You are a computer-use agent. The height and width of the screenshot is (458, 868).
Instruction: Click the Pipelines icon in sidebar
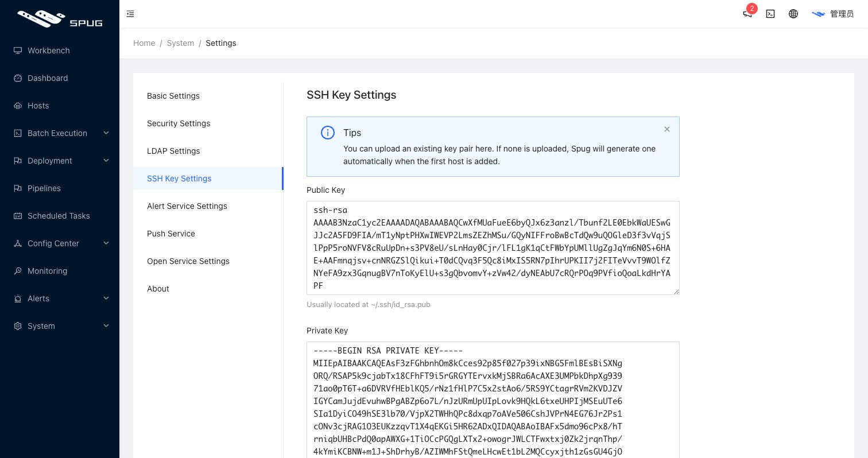(18, 188)
